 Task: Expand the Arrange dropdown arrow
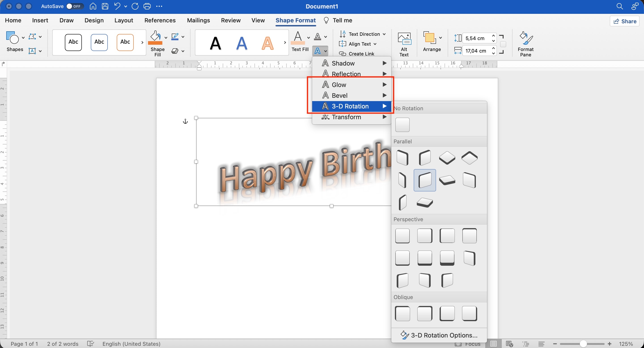click(x=441, y=38)
